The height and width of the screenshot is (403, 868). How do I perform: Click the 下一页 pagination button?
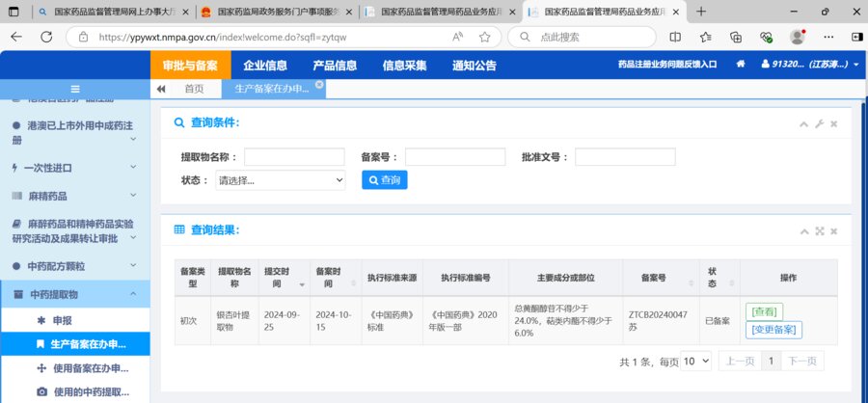pos(802,361)
